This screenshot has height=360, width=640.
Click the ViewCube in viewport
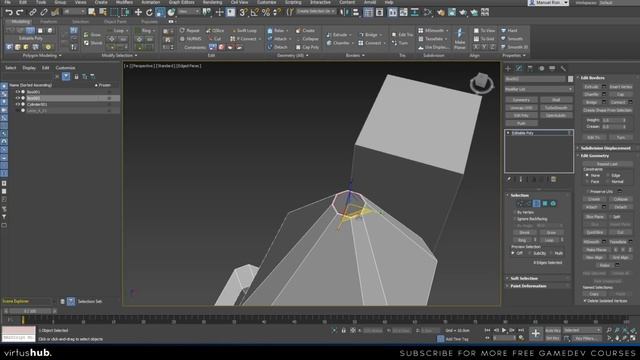click(x=482, y=83)
